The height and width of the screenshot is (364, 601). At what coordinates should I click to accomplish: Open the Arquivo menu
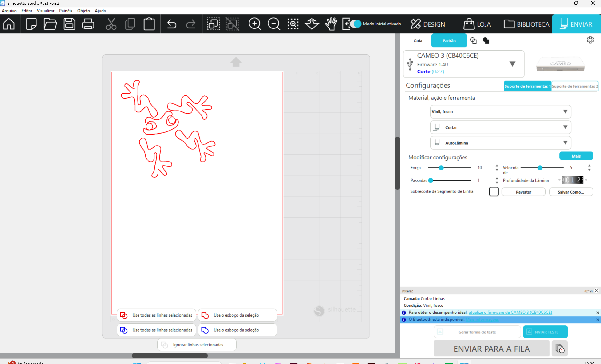(9, 11)
